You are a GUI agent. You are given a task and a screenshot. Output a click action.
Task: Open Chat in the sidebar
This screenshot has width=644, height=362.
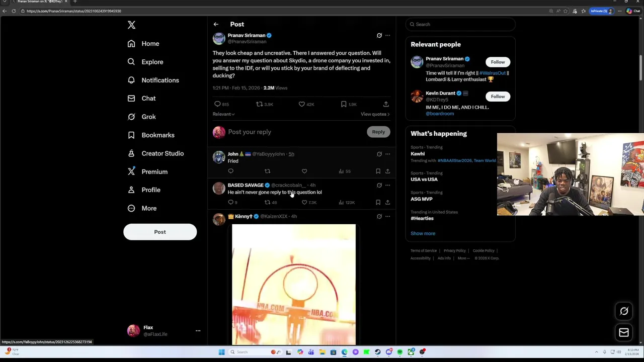142,99
